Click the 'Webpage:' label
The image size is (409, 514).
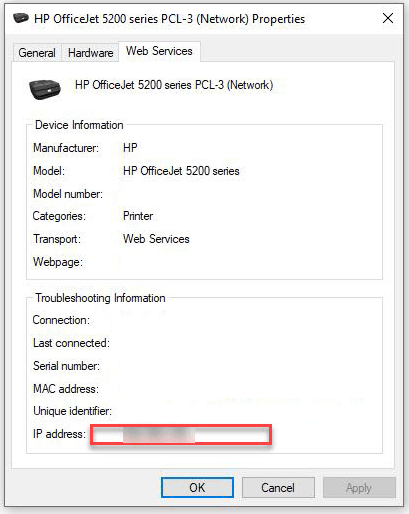58,262
